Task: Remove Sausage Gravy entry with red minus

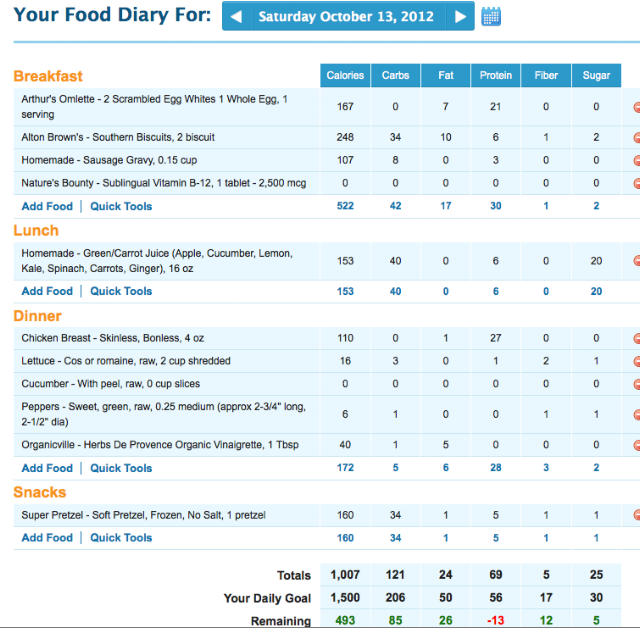Action: (x=637, y=160)
